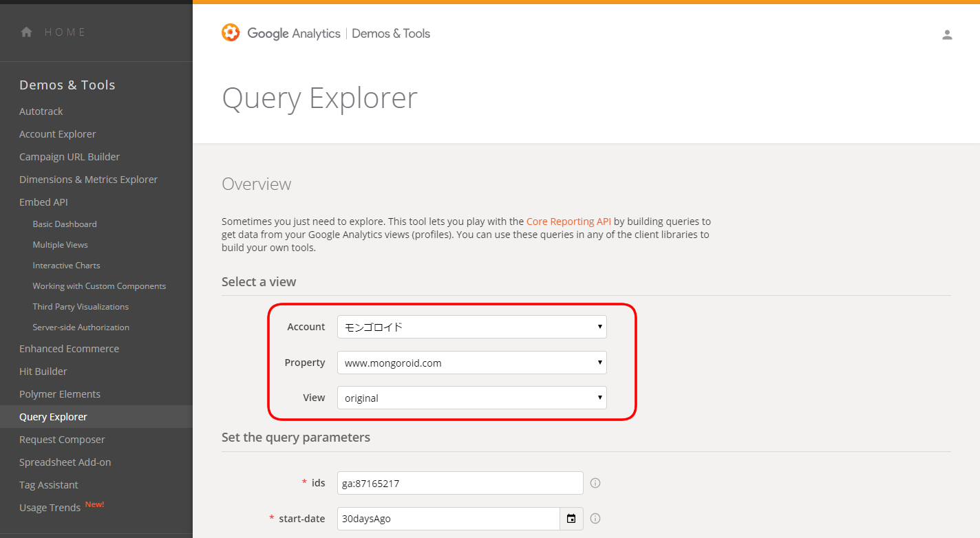Open the View dropdown set to original
The image size is (980, 538).
tap(471, 398)
